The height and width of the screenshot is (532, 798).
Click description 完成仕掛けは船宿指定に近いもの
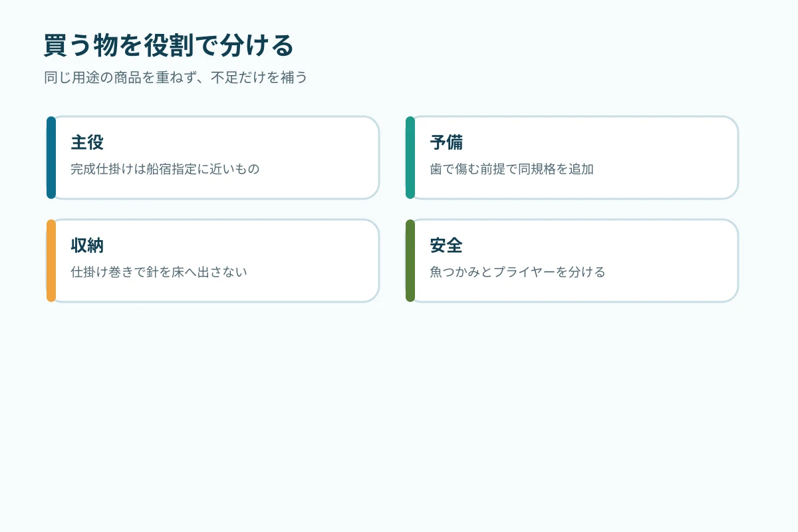pos(165,169)
